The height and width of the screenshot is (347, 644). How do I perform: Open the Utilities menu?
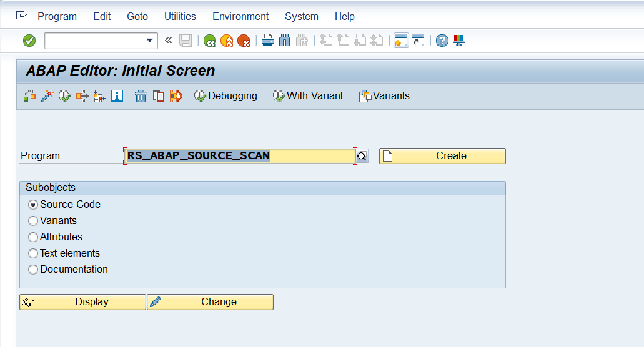point(180,16)
